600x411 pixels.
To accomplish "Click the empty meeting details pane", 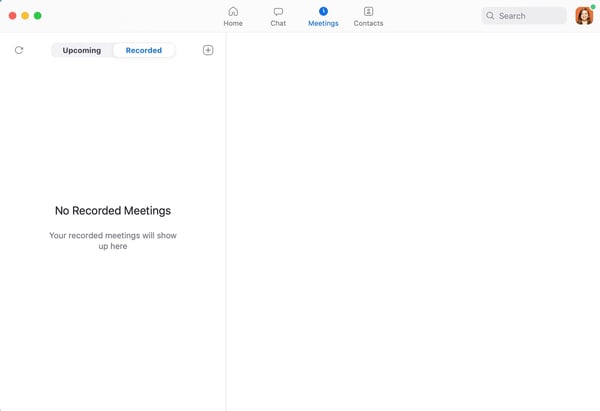I will pyautogui.click(x=412, y=220).
